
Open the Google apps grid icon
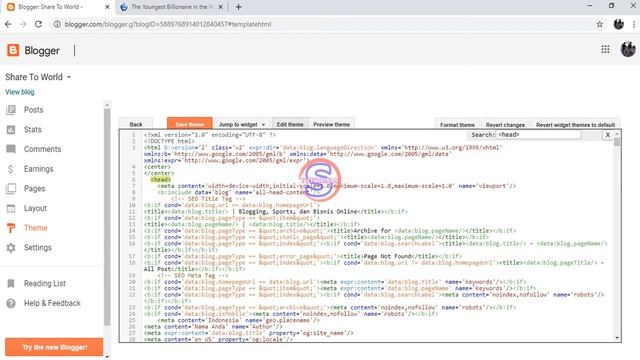[605, 49]
